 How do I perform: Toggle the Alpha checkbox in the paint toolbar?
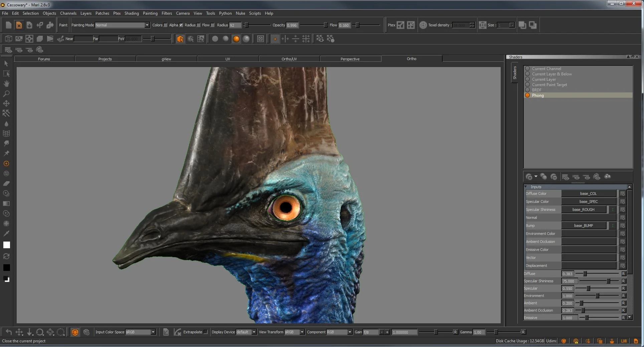[x=181, y=25]
